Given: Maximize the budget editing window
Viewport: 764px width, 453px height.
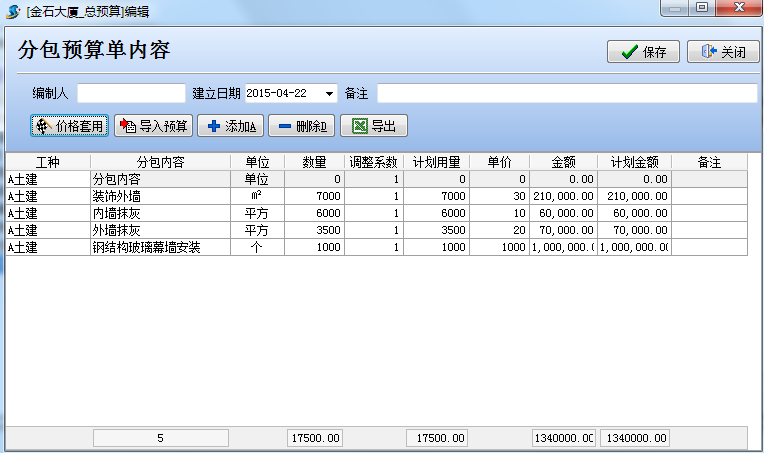Looking at the screenshot, I should [x=701, y=8].
